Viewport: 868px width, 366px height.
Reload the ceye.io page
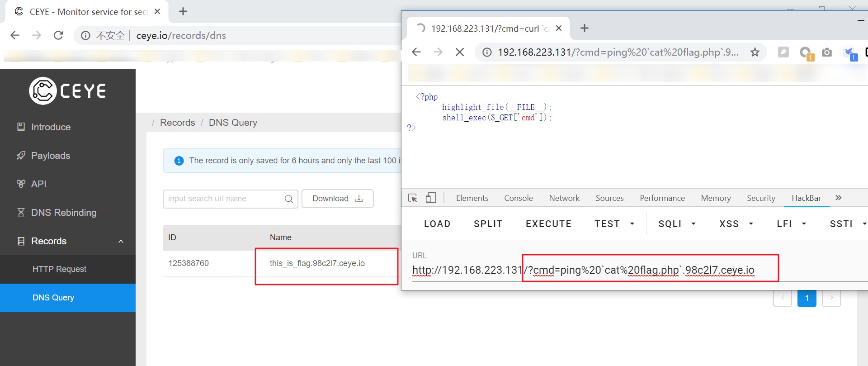click(58, 35)
